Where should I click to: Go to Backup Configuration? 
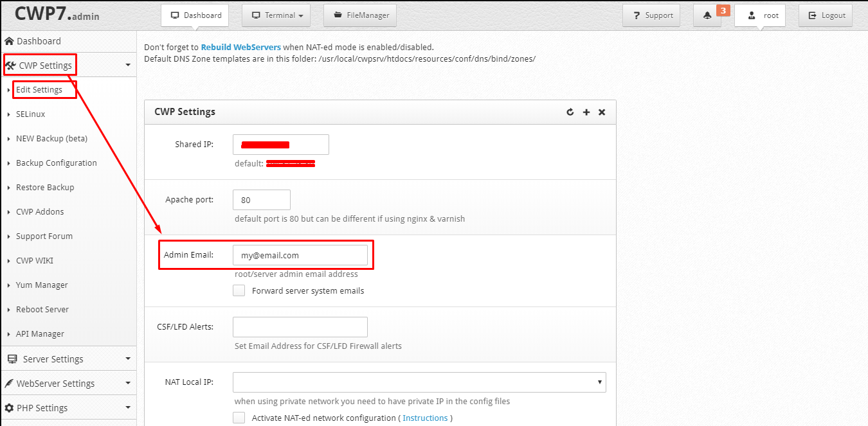point(57,163)
